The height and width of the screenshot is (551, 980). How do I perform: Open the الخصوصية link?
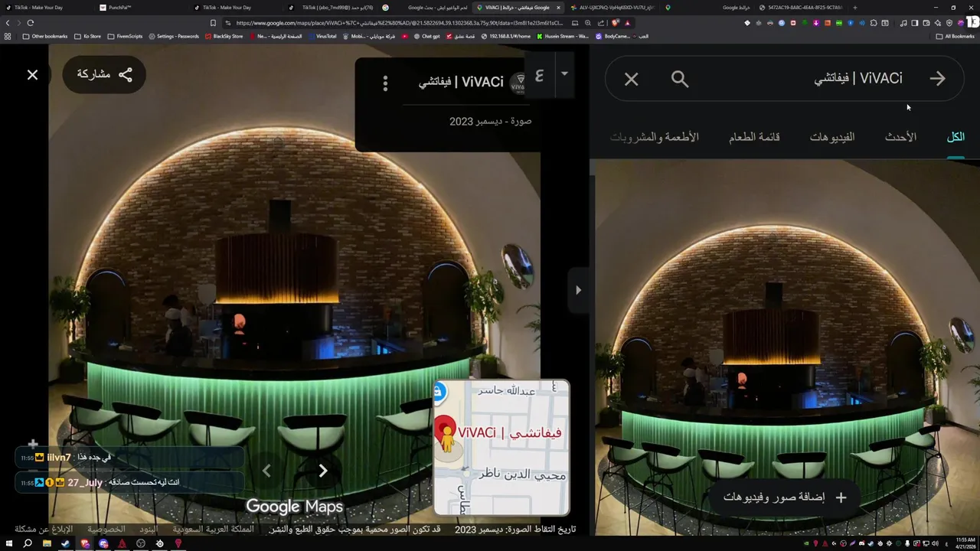click(x=106, y=529)
